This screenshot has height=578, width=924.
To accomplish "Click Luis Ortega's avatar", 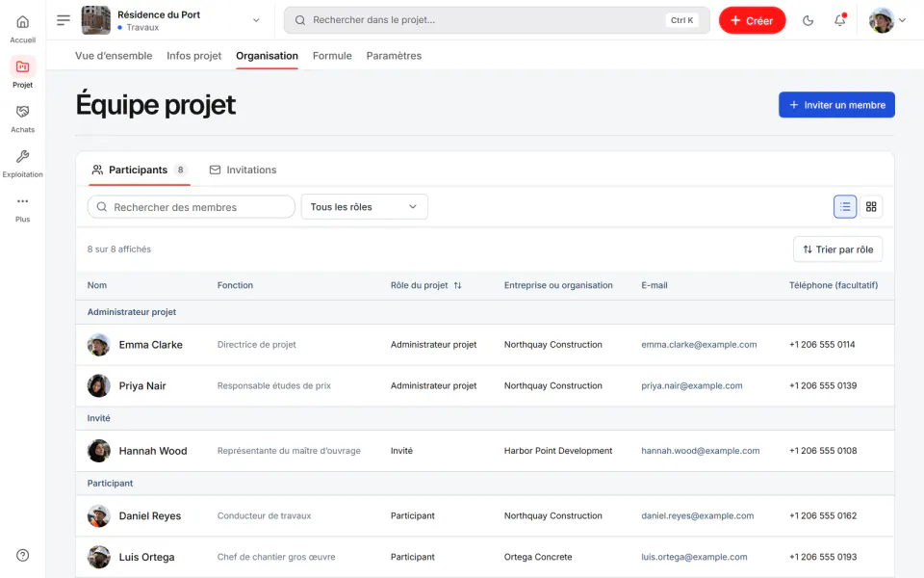I will coord(98,557).
